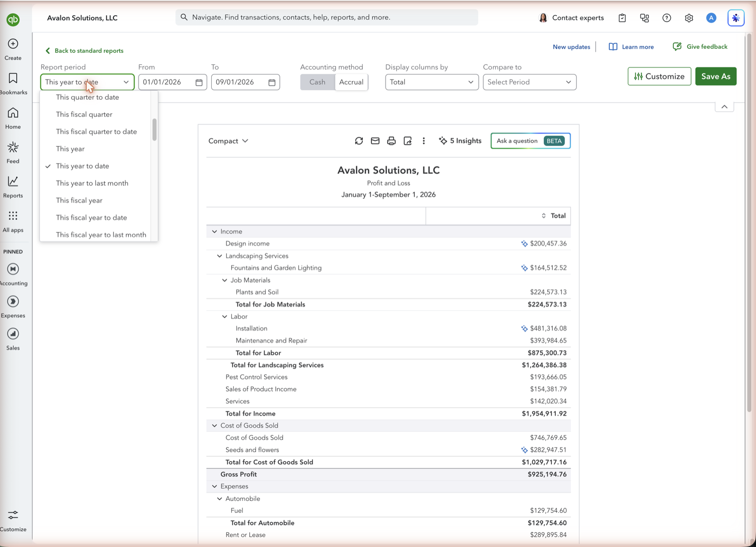Open the QuickBooks logo home icon
Image resolution: width=756 pixels, height=547 pixels.
[x=13, y=20]
